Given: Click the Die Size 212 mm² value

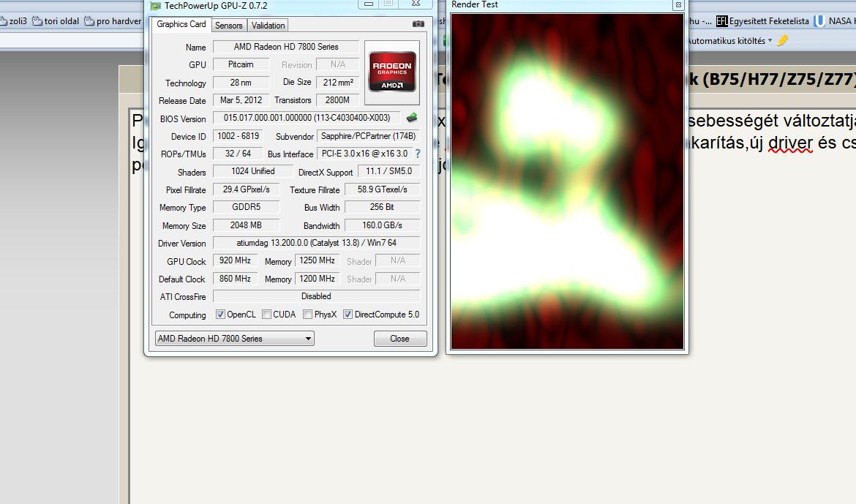Looking at the screenshot, I should [x=338, y=83].
